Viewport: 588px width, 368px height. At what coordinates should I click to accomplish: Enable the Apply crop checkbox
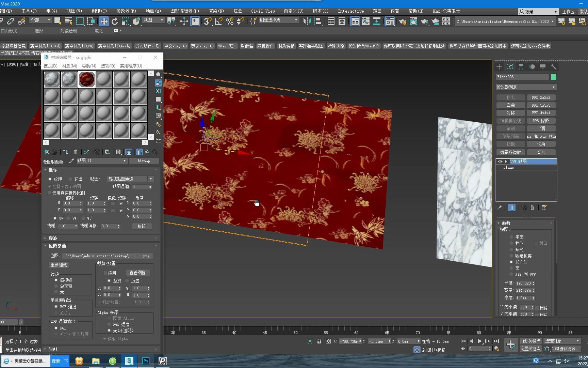pyautogui.click(x=105, y=273)
